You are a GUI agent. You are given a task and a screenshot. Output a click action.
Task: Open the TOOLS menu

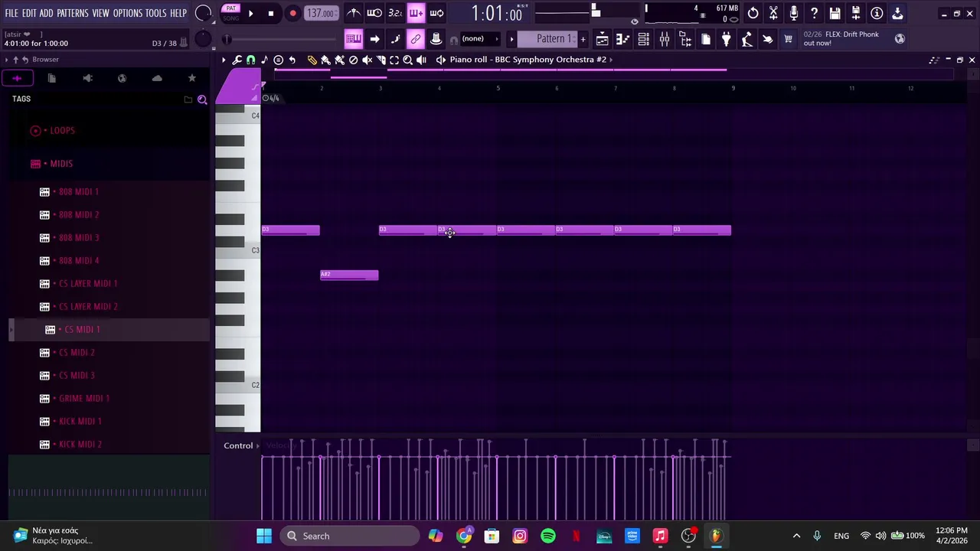[x=156, y=13]
